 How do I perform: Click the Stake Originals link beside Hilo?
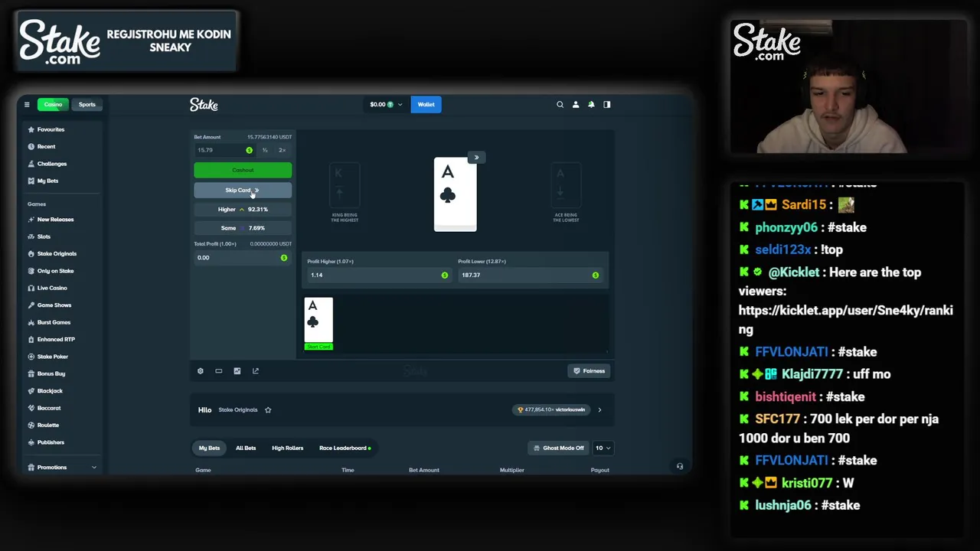click(238, 410)
